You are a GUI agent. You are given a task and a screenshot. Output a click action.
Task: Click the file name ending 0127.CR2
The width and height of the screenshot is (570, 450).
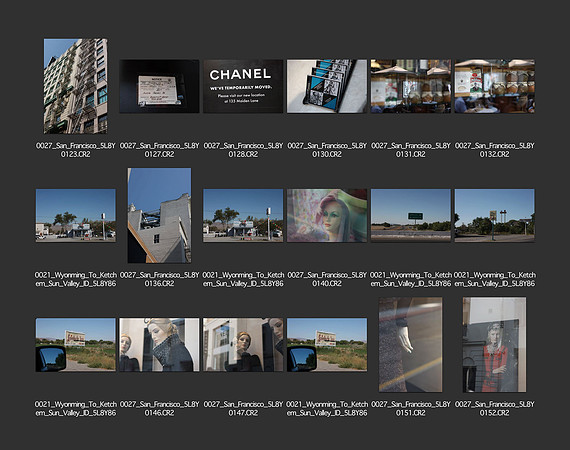tap(159, 150)
